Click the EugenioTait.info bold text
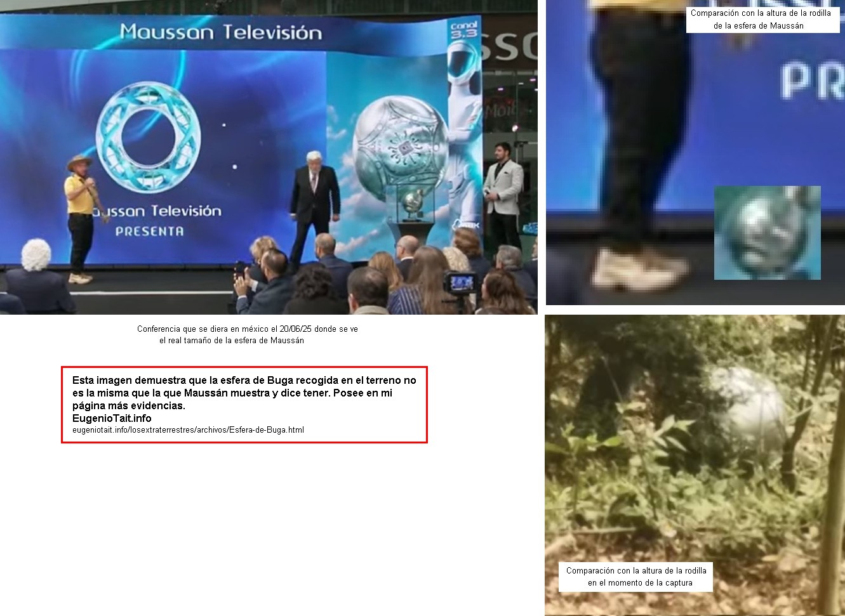845x616 pixels. pyautogui.click(x=112, y=418)
